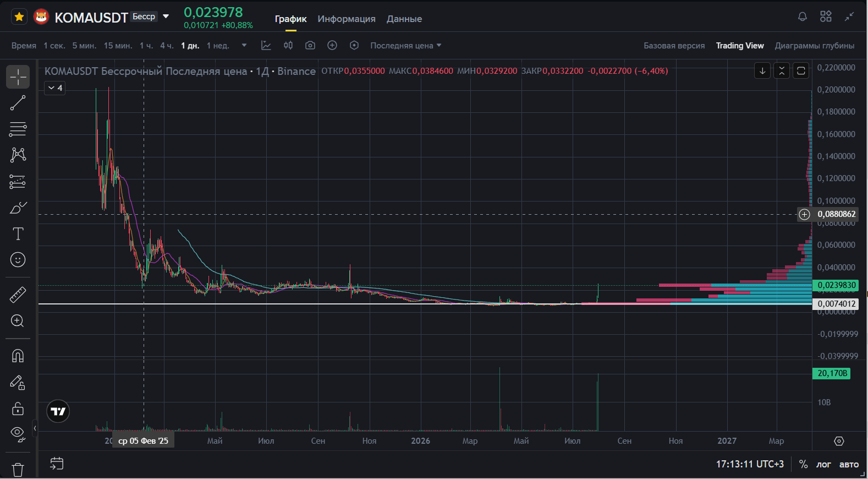Toggle percent scale mode
This screenshot has height=479, width=868.
(803, 464)
